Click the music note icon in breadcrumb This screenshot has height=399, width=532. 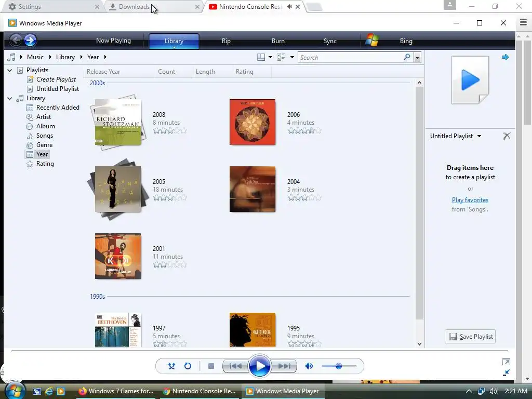[x=11, y=57]
